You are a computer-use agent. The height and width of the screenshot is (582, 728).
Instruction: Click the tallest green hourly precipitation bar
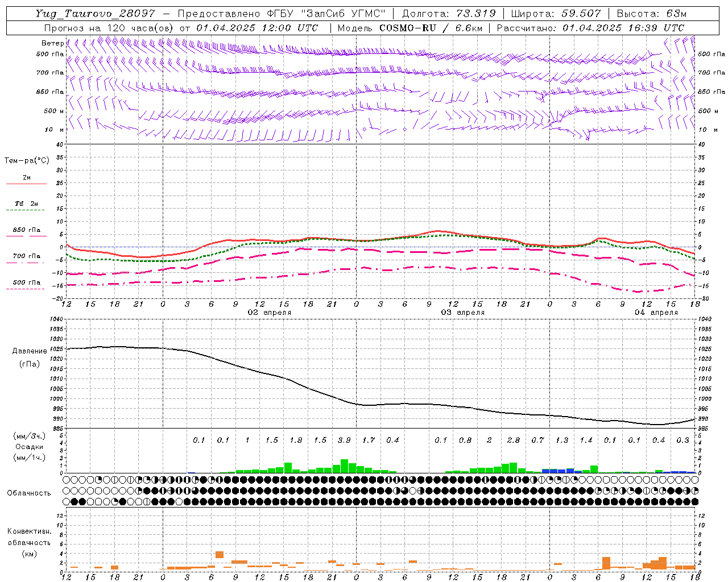click(344, 466)
